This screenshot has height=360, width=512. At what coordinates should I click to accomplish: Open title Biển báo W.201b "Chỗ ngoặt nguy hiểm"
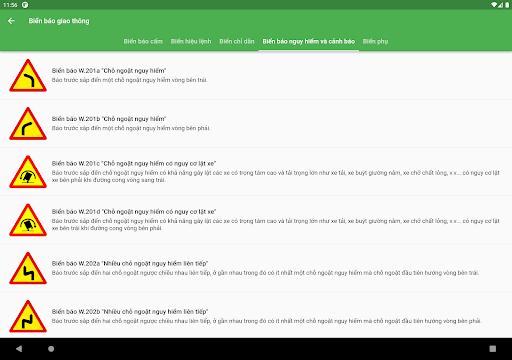[x=109, y=119]
